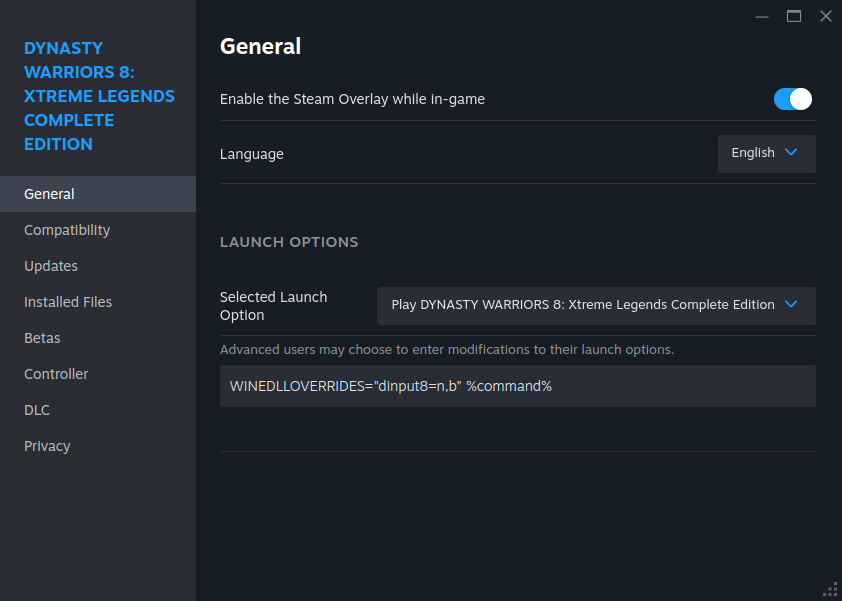Minimize the properties window
The image size is (842, 601).
click(761, 17)
